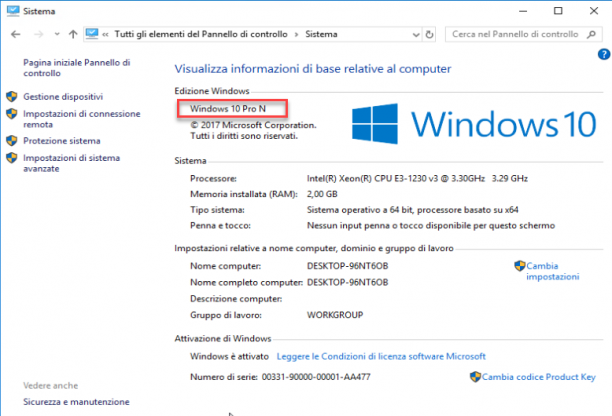Click the 'Edizione Windows' section header
The width and height of the screenshot is (612, 416).
click(x=212, y=91)
